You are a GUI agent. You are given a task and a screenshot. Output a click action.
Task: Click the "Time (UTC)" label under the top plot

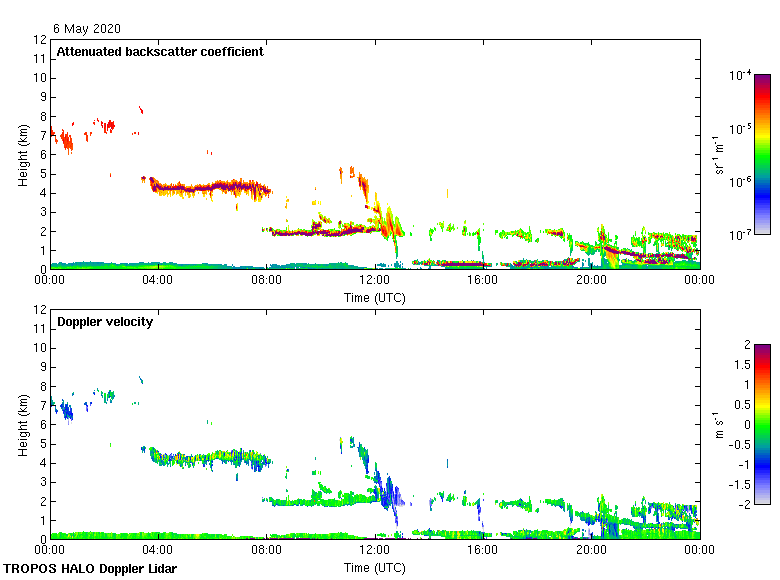[x=375, y=297]
